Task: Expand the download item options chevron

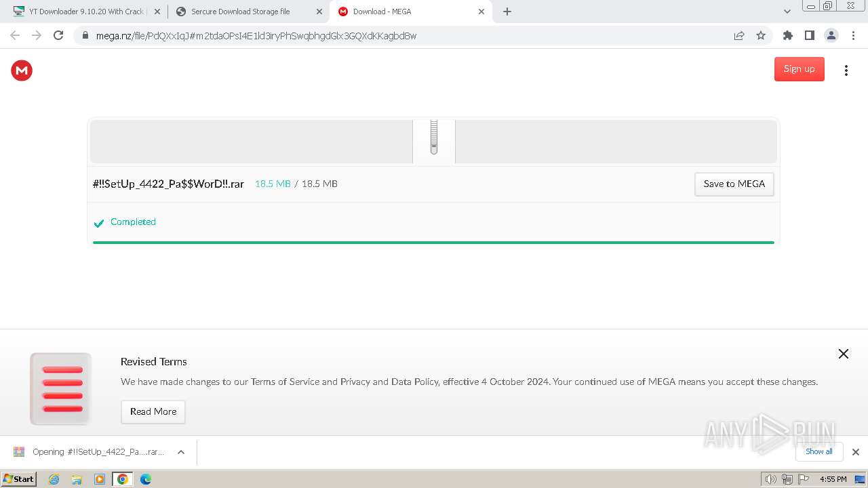Action: tap(181, 452)
